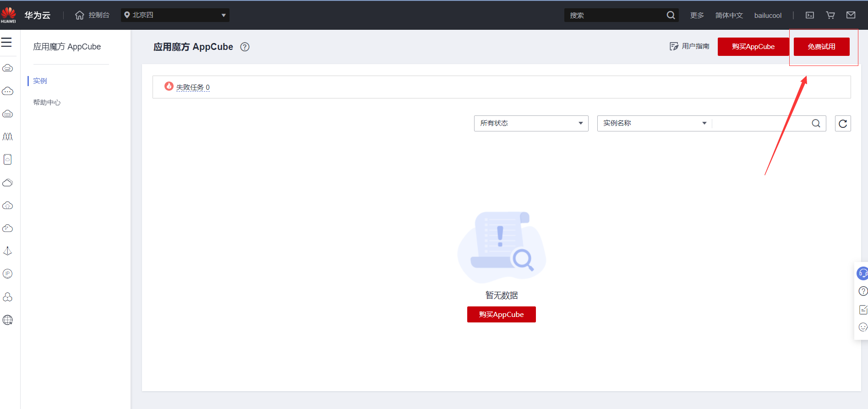
Task: Expand the 所有状态 status filter
Action: point(531,123)
